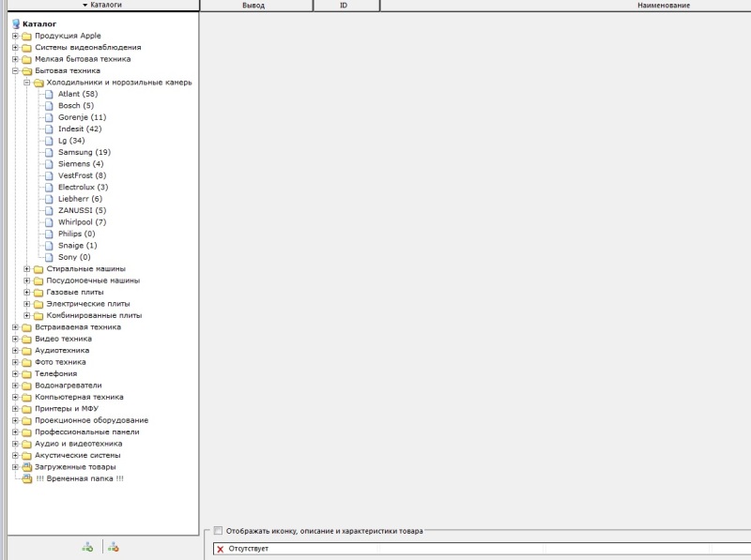Select the Проекционное оборудование folder label

click(91, 420)
